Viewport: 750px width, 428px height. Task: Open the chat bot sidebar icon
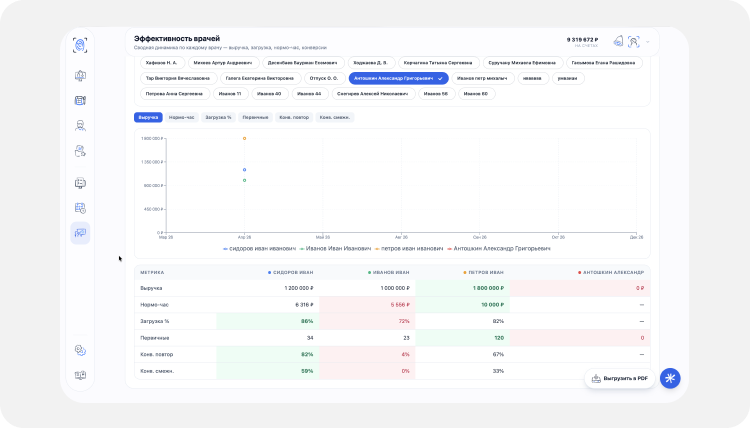(x=80, y=183)
